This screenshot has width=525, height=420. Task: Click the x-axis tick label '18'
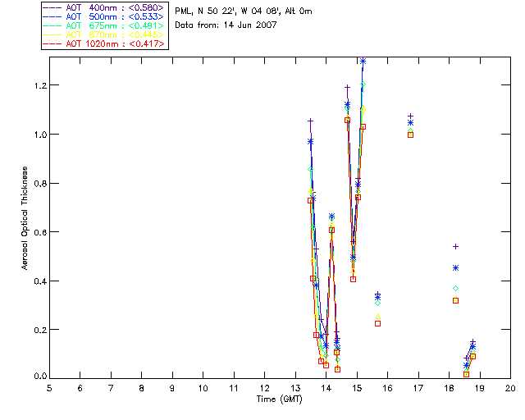(x=449, y=388)
